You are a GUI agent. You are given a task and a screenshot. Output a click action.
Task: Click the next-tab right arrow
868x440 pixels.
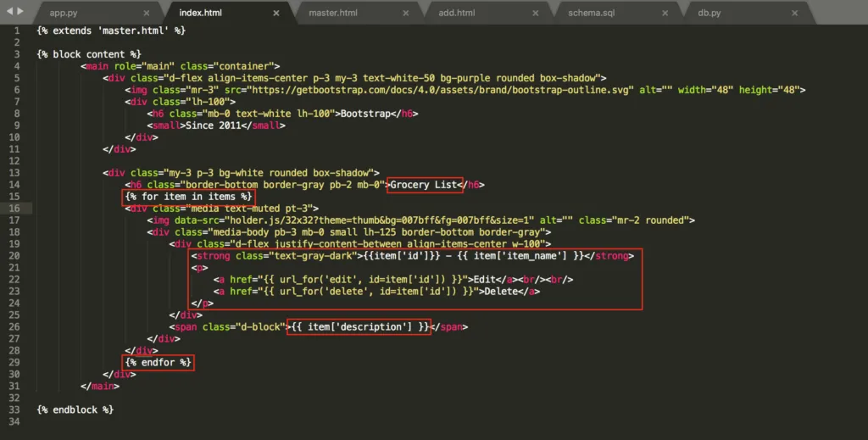click(x=20, y=11)
